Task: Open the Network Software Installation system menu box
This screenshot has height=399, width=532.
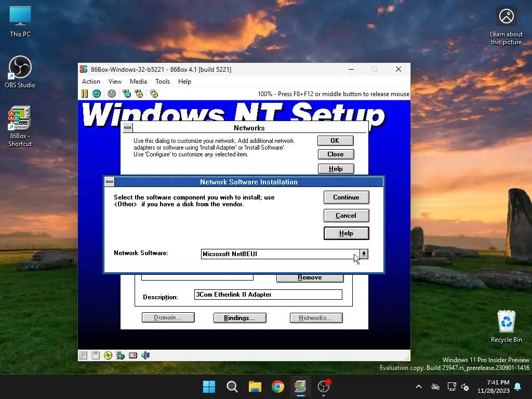Action: 109,181
